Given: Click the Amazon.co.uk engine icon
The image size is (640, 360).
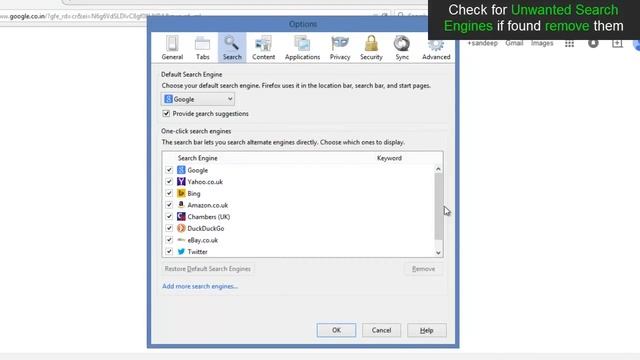Looking at the screenshot, I should coord(181,205).
